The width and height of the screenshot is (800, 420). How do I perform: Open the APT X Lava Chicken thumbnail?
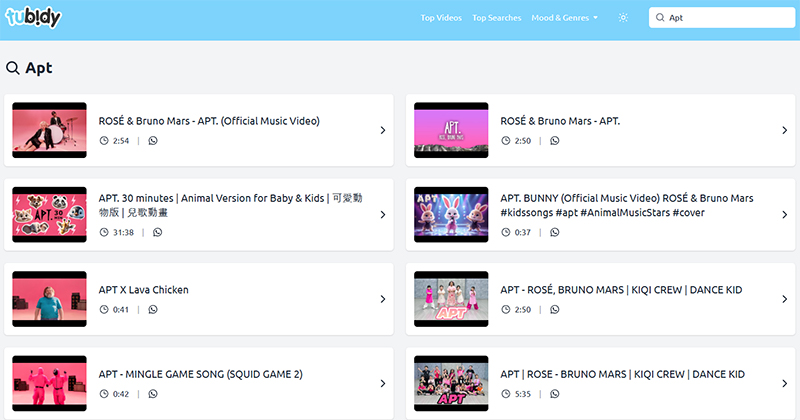point(49,299)
